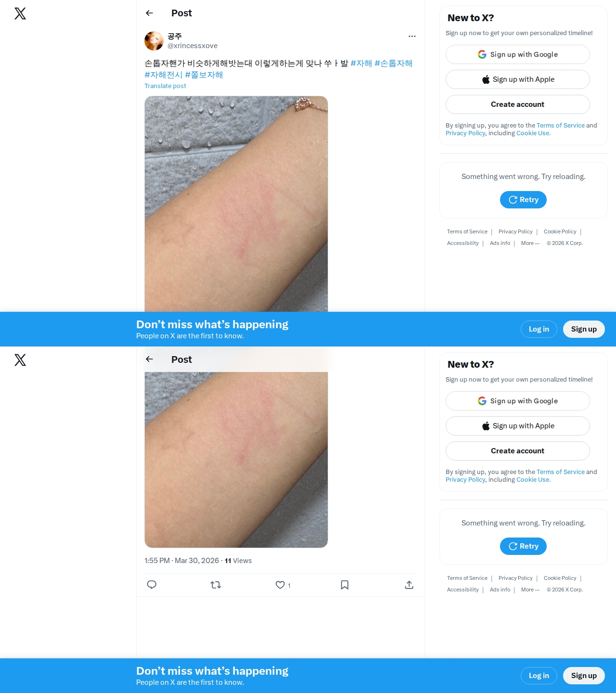The width and height of the screenshot is (616, 693).
Task: Click Retry in the panel beside the photo with bracelet
Action: [x=523, y=200]
